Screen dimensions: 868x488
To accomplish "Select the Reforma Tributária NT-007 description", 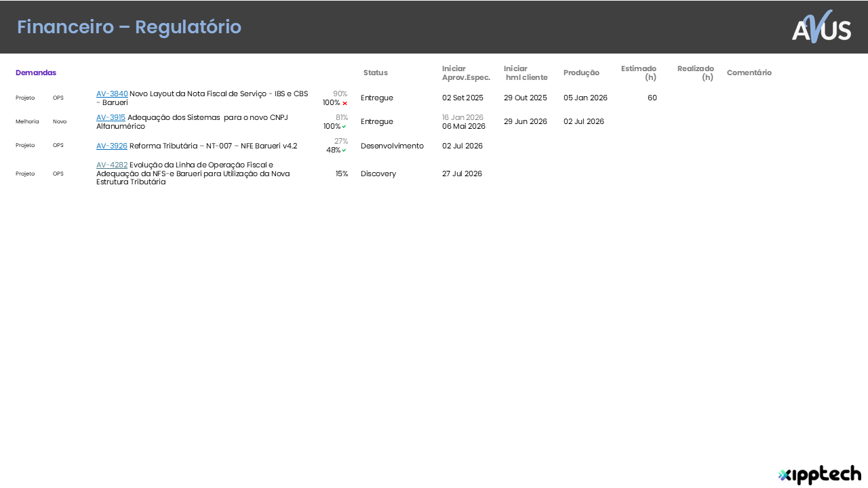I will coord(214,146).
